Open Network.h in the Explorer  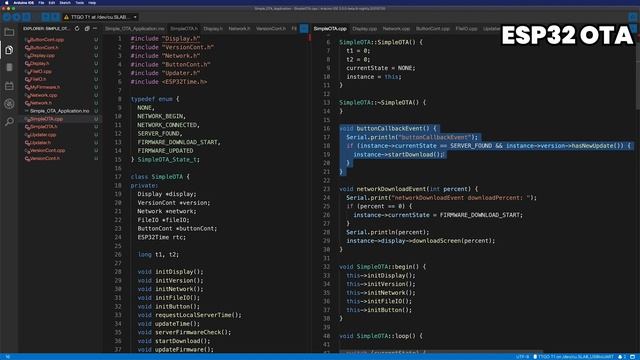pyautogui.click(x=61, y=103)
